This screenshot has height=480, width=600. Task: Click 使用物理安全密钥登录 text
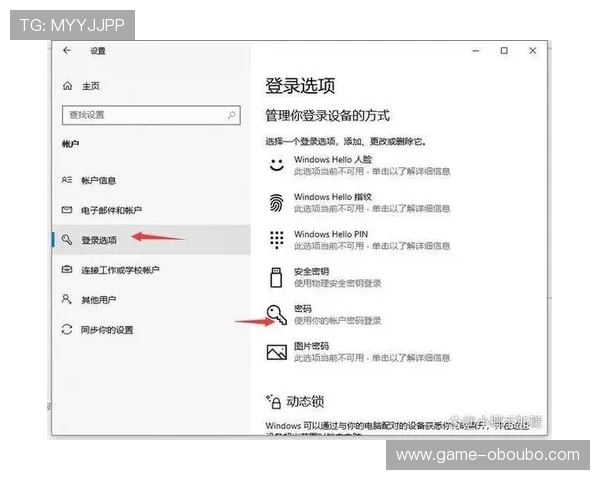tap(338, 283)
